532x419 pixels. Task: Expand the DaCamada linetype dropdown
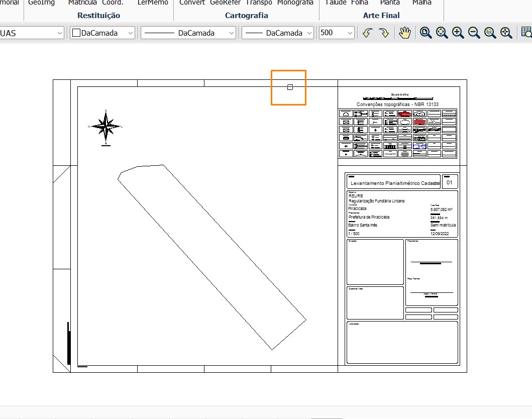[230, 33]
